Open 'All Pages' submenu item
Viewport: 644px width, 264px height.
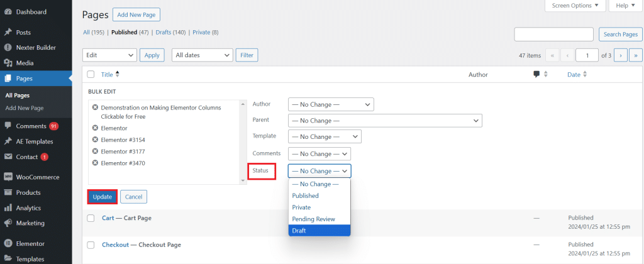pos(17,96)
